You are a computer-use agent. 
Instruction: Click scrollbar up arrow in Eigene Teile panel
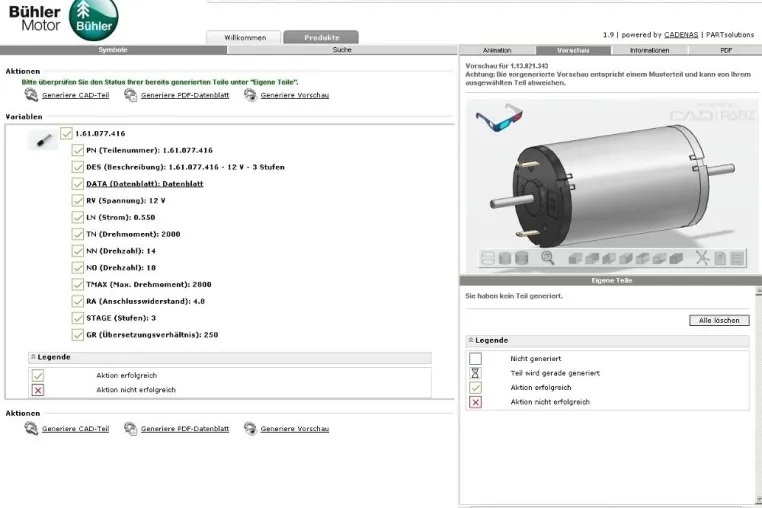click(759, 291)
